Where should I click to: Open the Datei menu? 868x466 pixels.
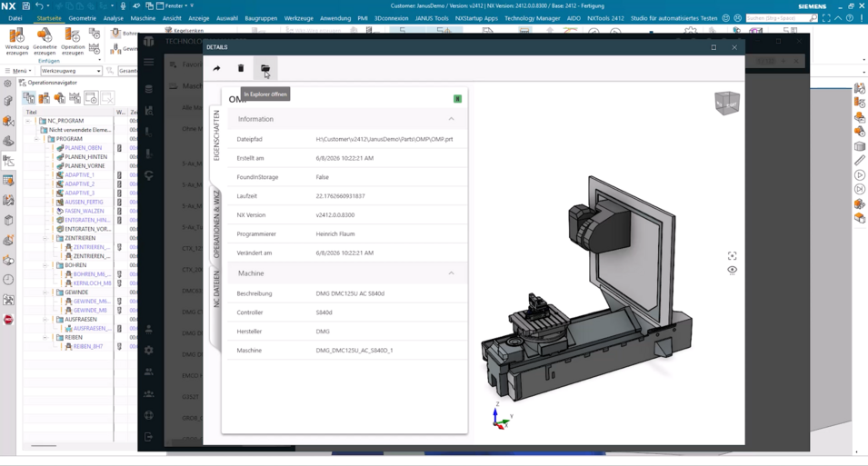pos(15,18)
